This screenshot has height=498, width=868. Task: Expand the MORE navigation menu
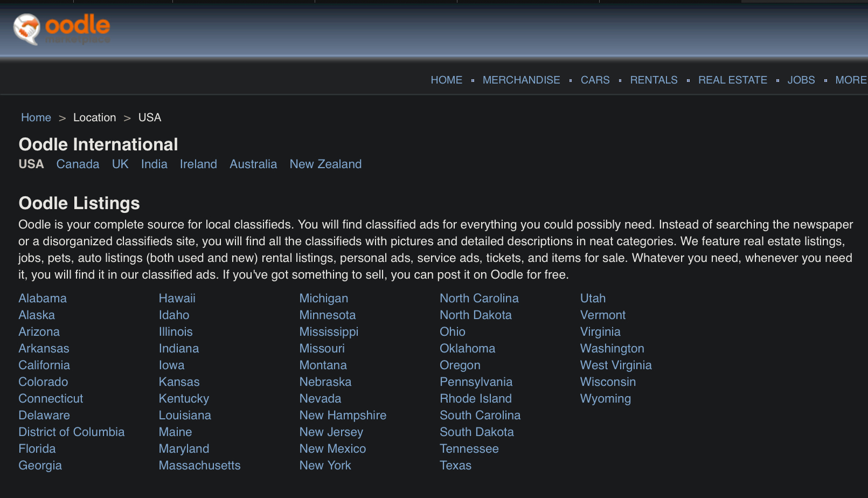(851, 80)
